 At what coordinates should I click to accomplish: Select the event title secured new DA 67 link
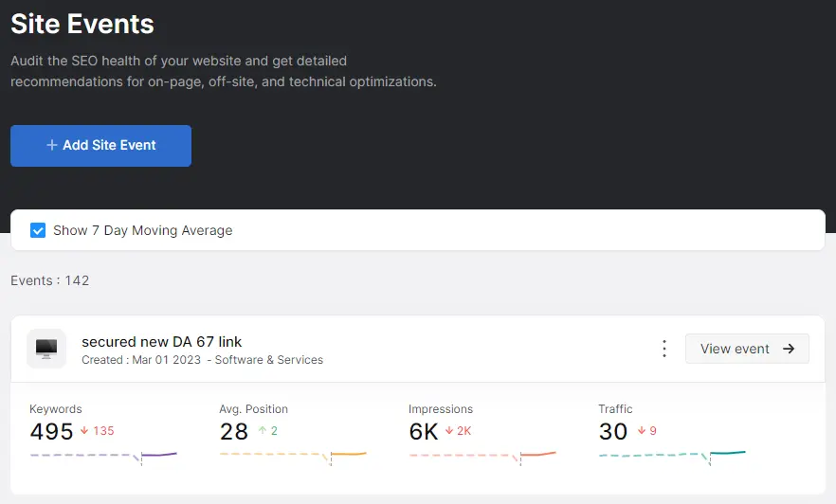[161, 341]
